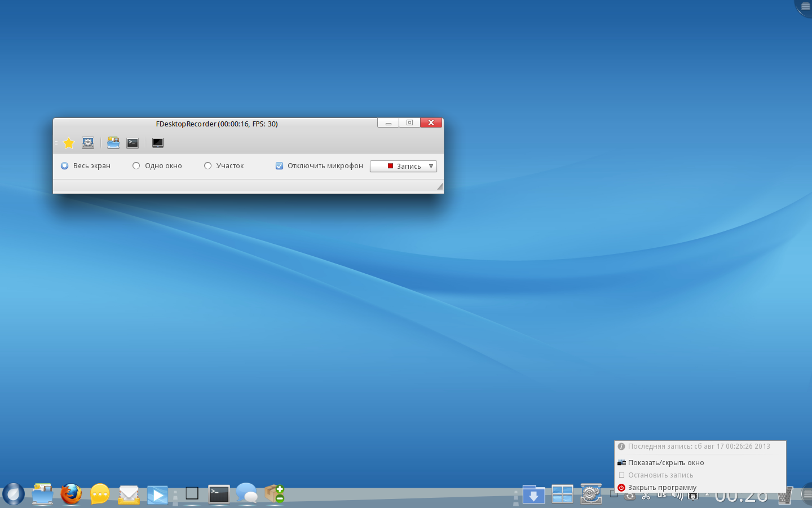Image resolution: width=812 pixels, height=508 pixels.
Task: Expand hidden tray icons with the arrow
Action: pyautogui.click(x=707, y=495)
